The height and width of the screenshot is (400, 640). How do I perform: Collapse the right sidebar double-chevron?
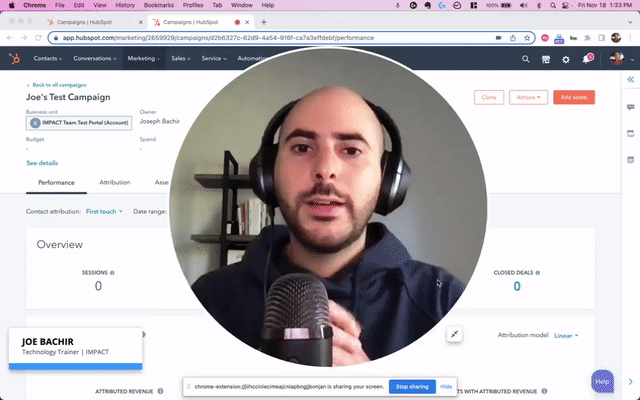point(631,79)
